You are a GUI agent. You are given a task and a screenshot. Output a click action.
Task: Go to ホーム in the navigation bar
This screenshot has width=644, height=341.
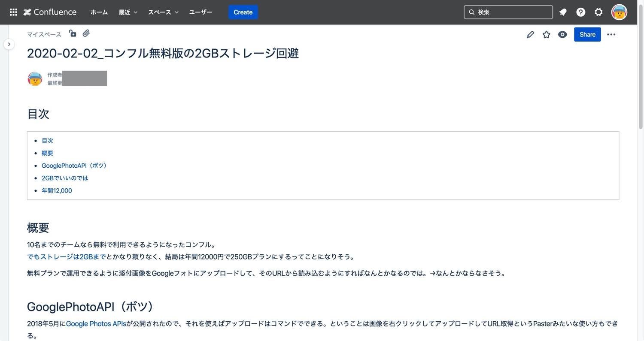click(99, 12)
